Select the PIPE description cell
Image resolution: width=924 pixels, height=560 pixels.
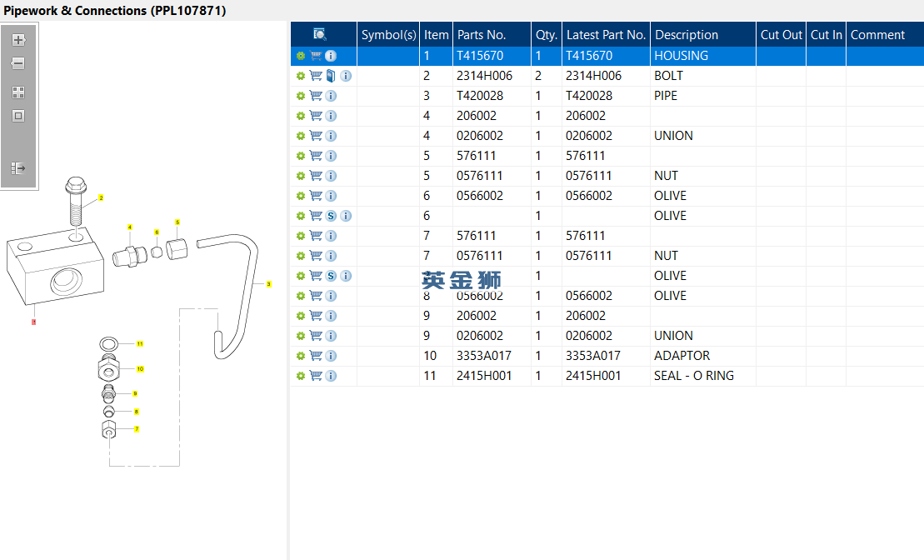703,96
